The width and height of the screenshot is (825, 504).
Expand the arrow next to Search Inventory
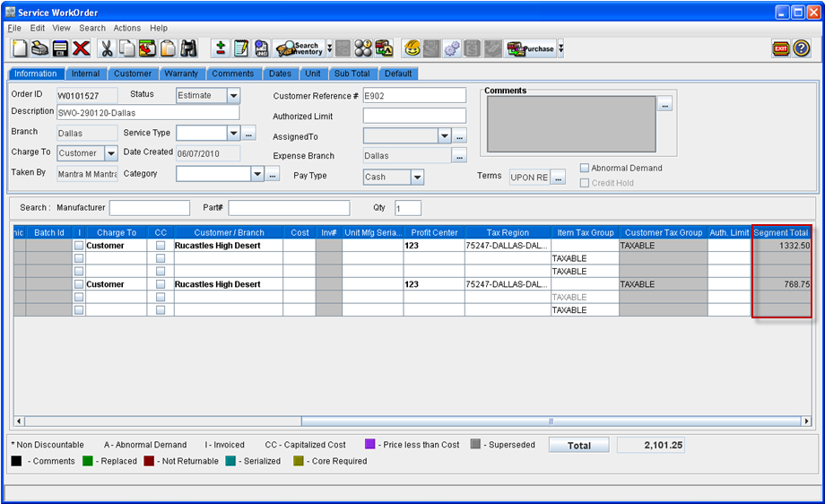tap(330, 48)
